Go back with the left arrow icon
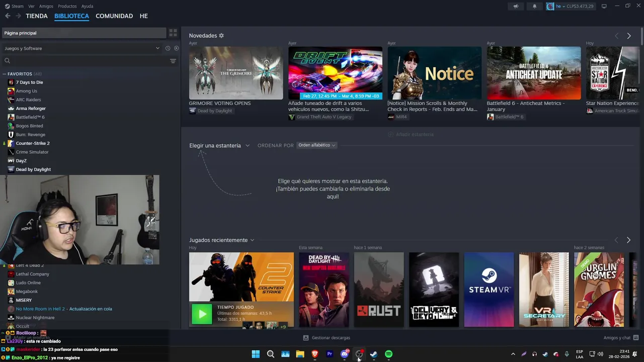644x362 pixels. click(8, 16)
